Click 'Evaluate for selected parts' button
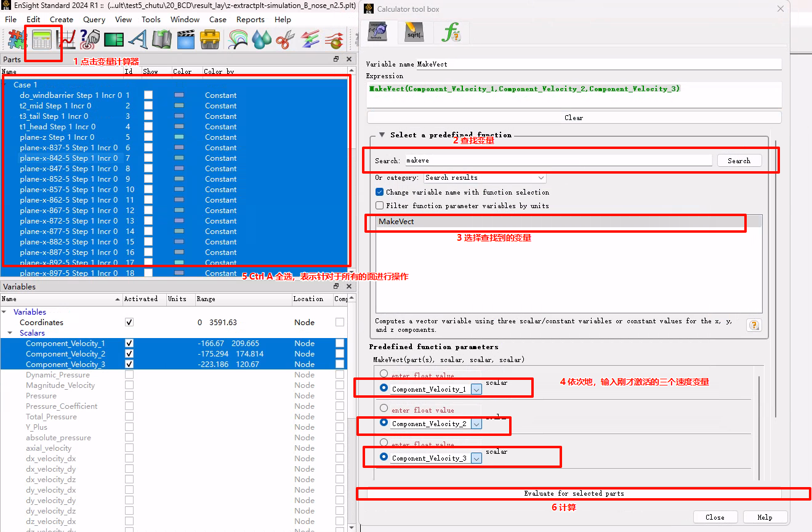This screenshot has height=532, width=812. [574, 493]
